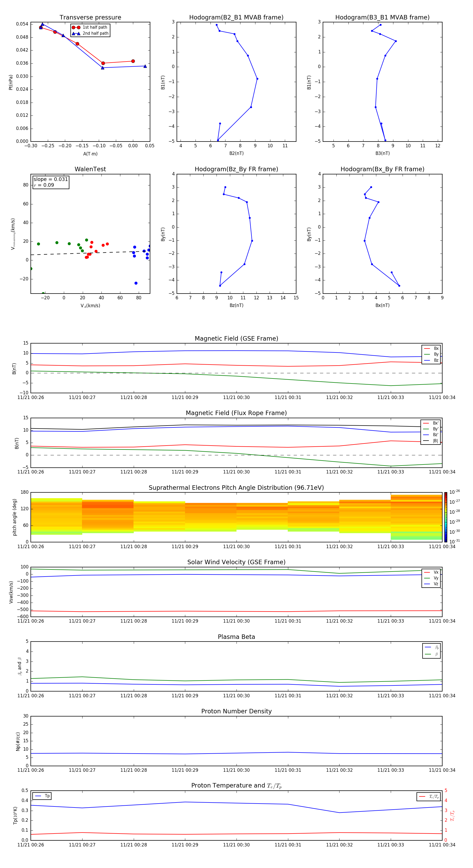Click the 'Hodogram(Bz_By FR frame)' title
Image resolution: width=473 pixels, height=868 pixels.
[236, 169]
